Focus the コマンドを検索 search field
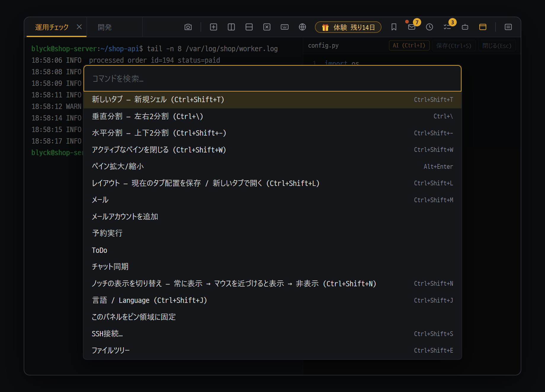Screen dimensions: 545x392 tap(272, 78)
